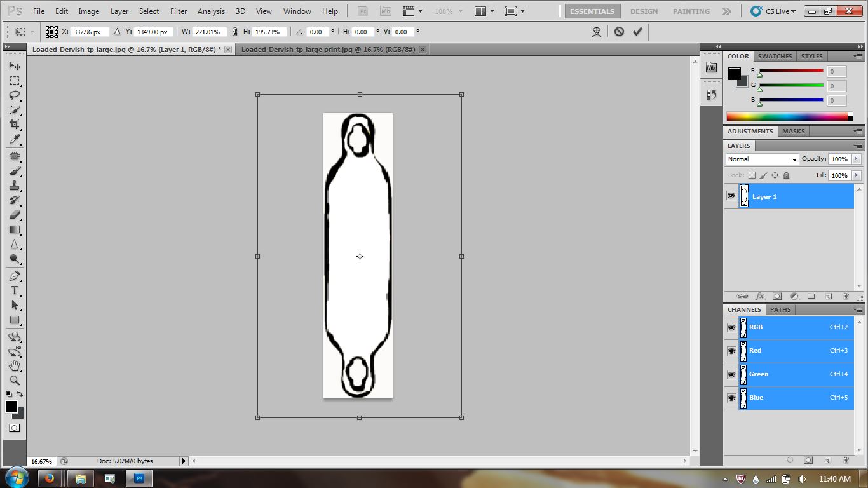Select the Type tool
The width and height of the screenshot is (868, 488).
[x=15, y=290]
